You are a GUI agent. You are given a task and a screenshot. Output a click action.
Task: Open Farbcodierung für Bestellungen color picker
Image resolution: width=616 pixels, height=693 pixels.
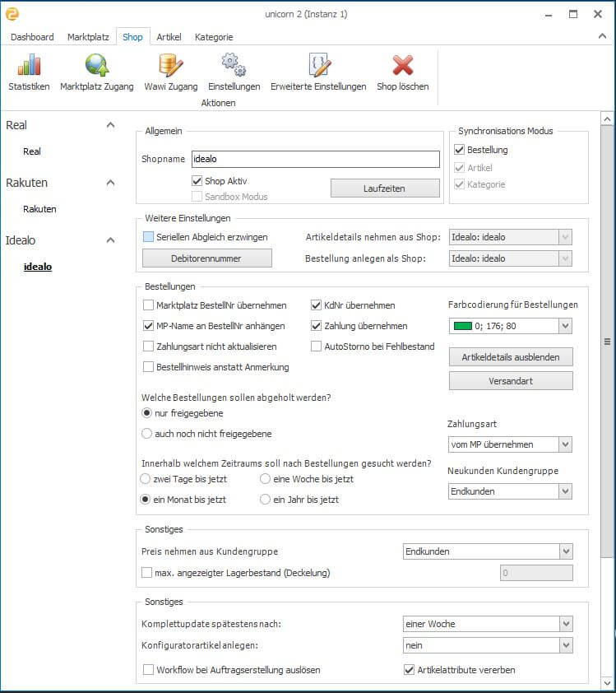(511, 326)
